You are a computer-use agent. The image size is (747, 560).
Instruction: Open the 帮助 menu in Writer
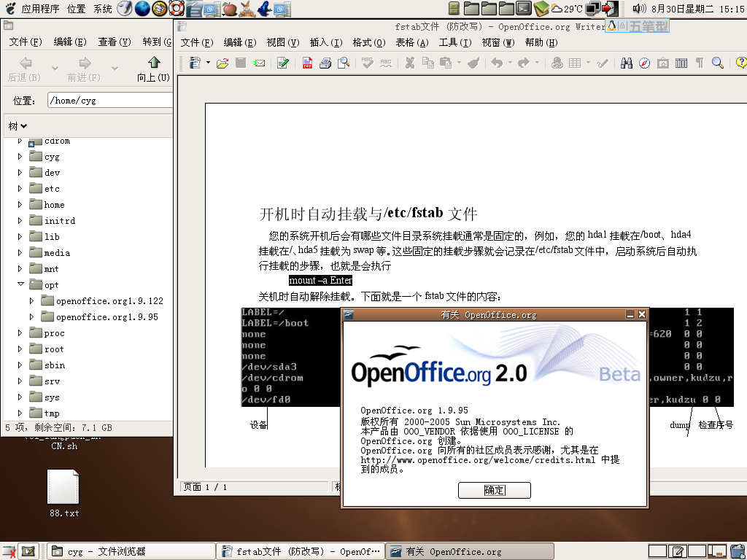pos(541,42)
